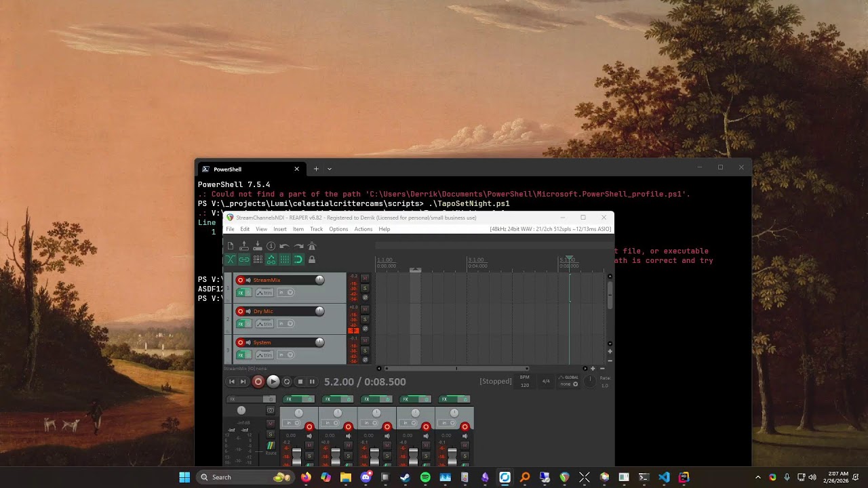The height and width of the screenshot is (488, 868).
Task: Toggle grid lines icon in toolbar
Action: (284, 260)
